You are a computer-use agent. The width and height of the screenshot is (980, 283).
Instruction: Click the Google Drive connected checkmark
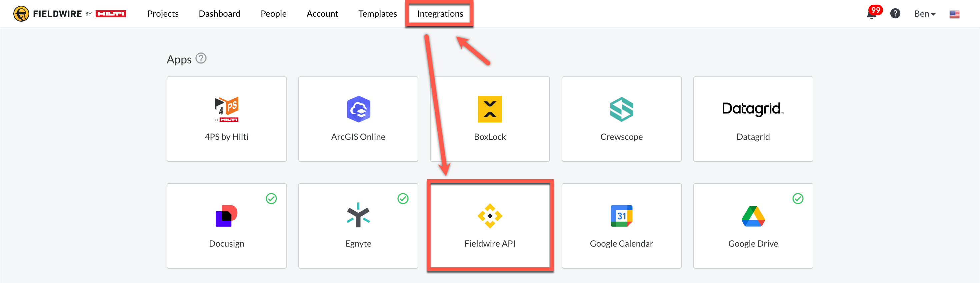tap(798, 199)
